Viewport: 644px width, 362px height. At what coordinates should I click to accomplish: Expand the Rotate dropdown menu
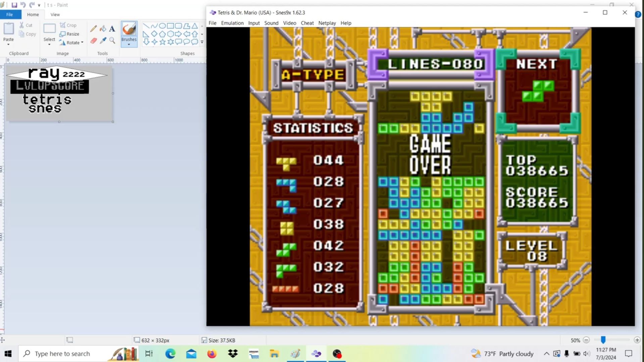click(x=82, y=43)
